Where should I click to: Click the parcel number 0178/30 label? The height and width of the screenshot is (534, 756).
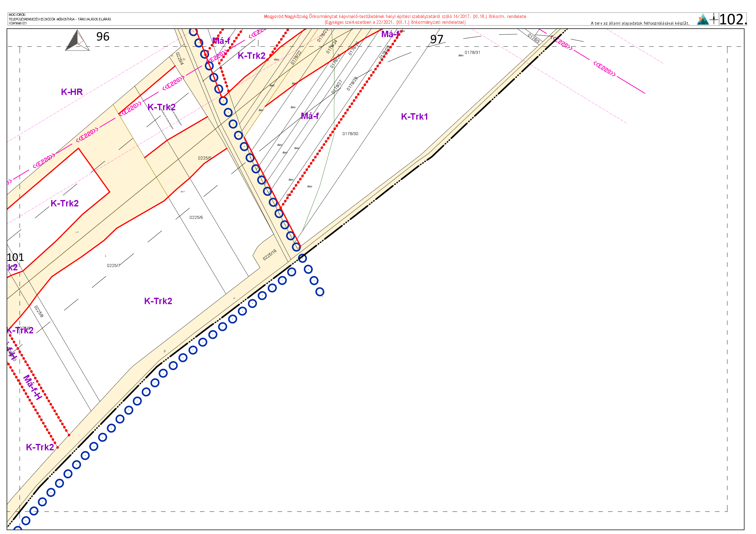pyautogui.click(x=350, y=134)
